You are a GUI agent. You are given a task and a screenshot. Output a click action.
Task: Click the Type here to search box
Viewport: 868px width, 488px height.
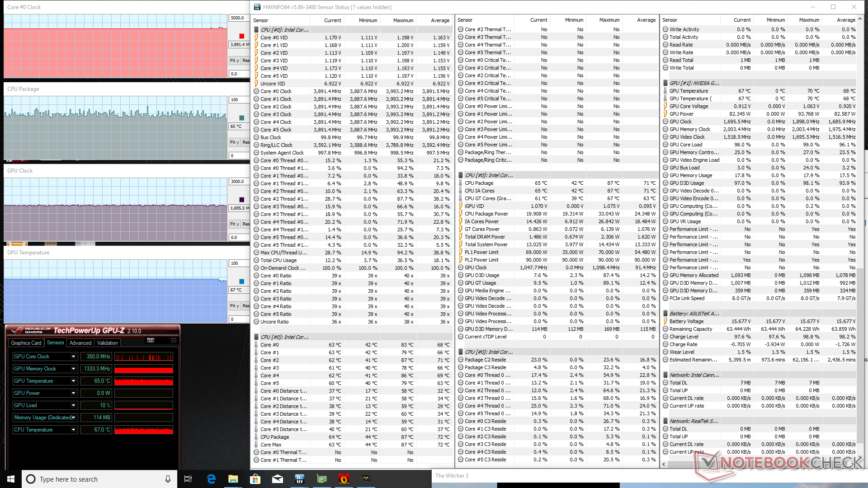99,479
